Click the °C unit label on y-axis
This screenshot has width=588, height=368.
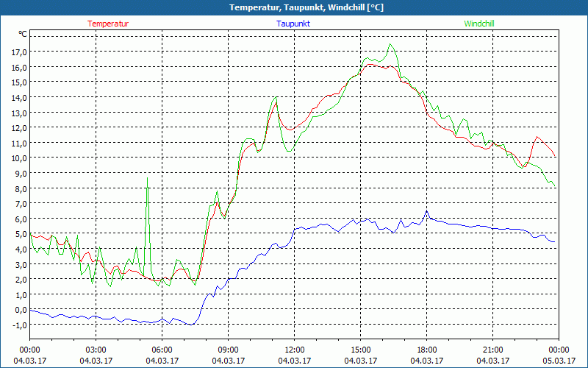click(x=23, y=34)
